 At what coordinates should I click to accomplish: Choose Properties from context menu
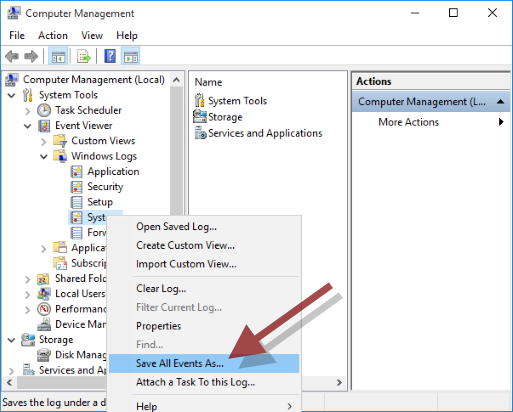[204, 326]
